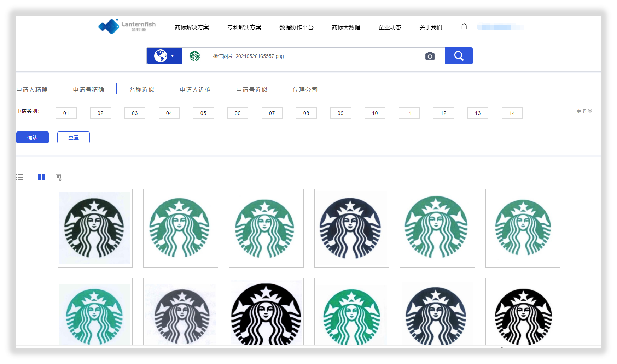Open 商标解决方案 menu

(192, 27)
